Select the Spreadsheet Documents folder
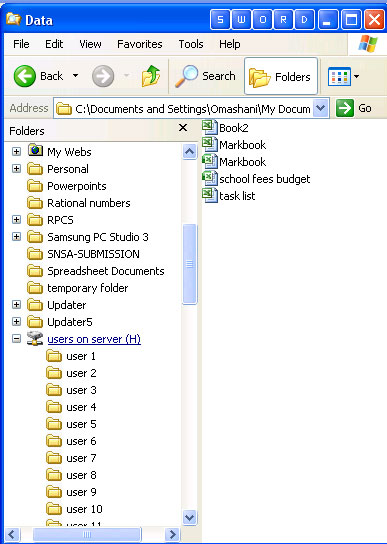The image size is (387, 544). tap(106, 271)
